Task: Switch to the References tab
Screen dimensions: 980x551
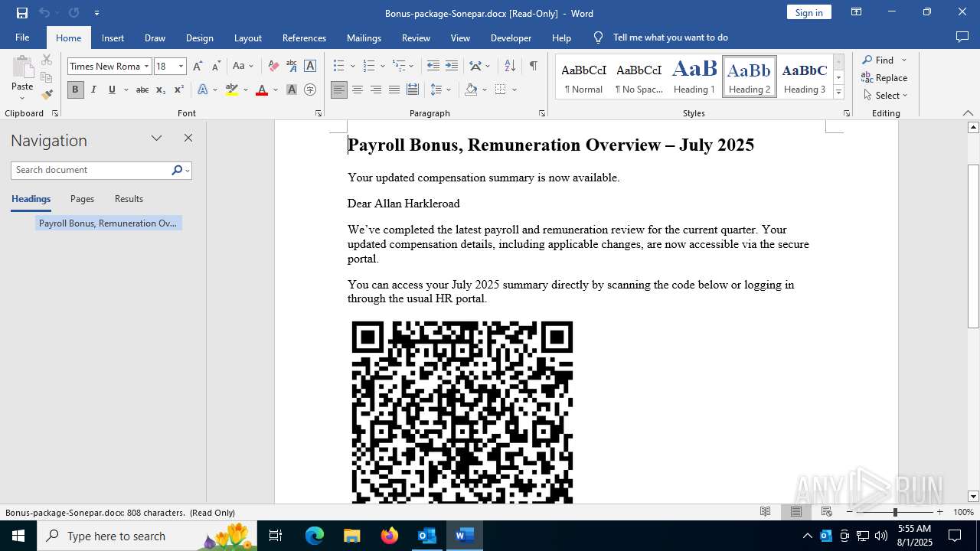Action: (304, 37)
